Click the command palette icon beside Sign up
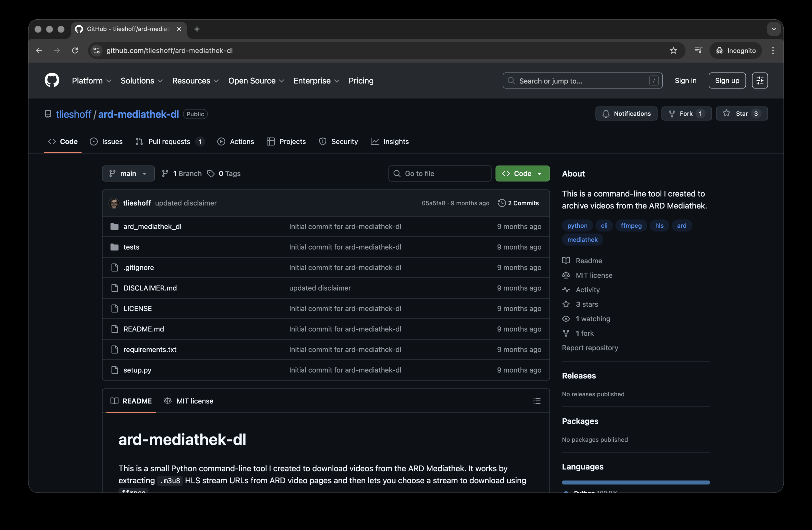 [x=759, y=80]
